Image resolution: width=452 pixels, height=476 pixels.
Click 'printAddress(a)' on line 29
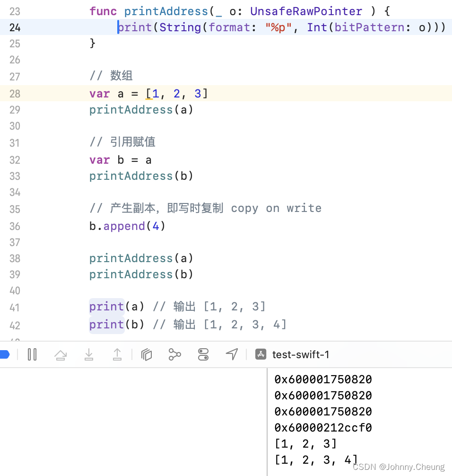[141, 110]
